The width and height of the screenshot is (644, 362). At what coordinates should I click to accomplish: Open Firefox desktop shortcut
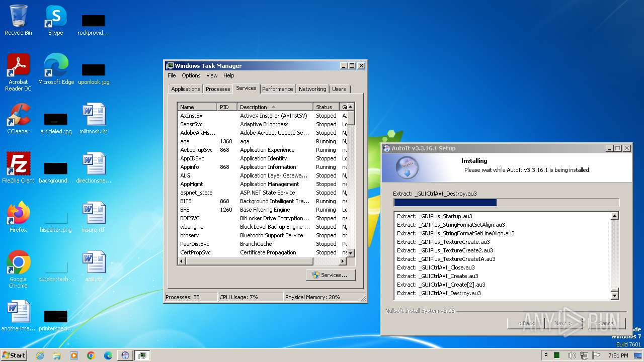(x=18, y=217)
